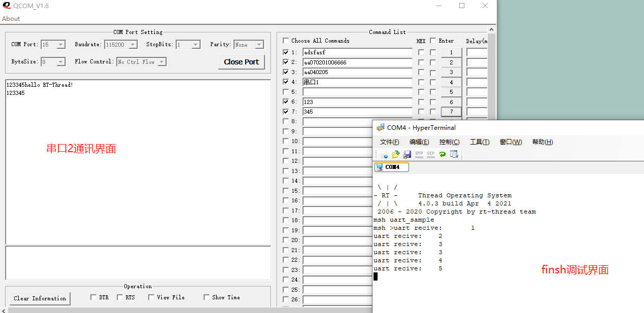This screenshot has width=644, height=313.
Task: Open the 帮助(H) menu in HyperTerminal
Action: pos(543,142)
